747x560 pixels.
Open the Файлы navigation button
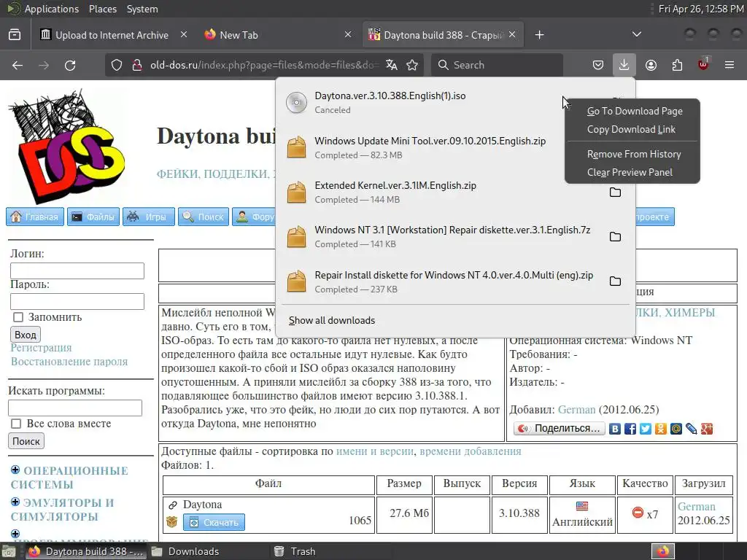(x=93, y=217)
